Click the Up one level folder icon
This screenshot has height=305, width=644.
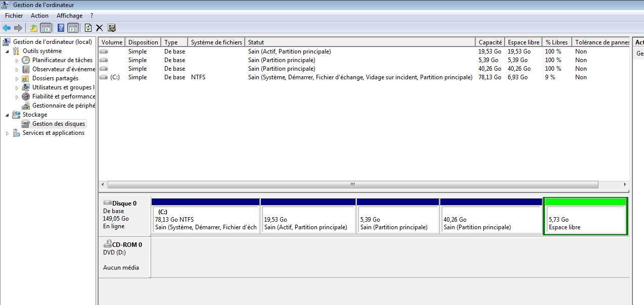coord(33,28)
